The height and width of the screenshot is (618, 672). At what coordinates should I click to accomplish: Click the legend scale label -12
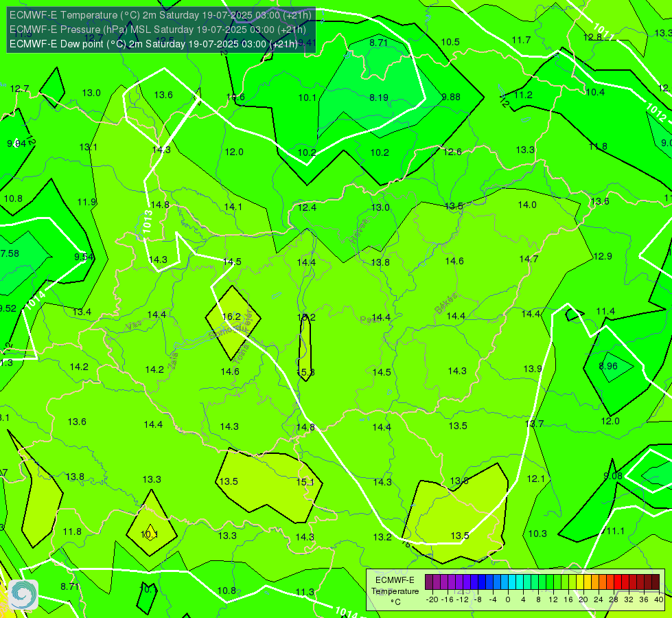click(x=462, y=599)
